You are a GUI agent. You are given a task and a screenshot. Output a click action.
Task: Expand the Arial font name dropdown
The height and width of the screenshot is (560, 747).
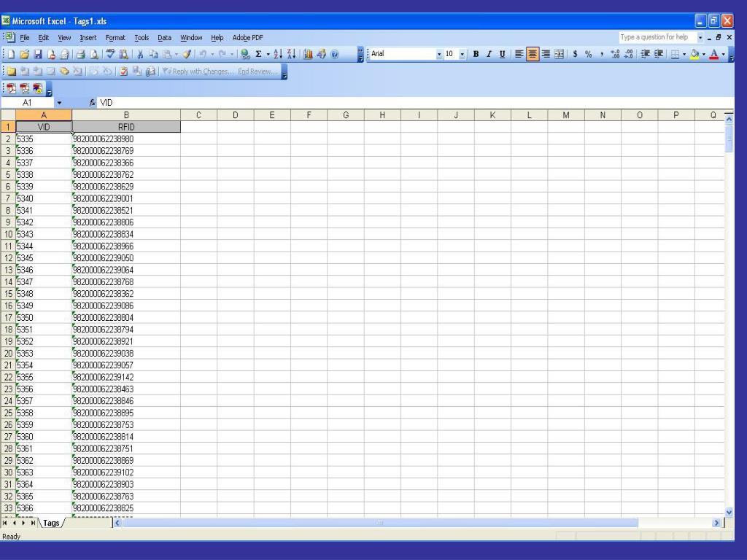click(x=438, y=54)
